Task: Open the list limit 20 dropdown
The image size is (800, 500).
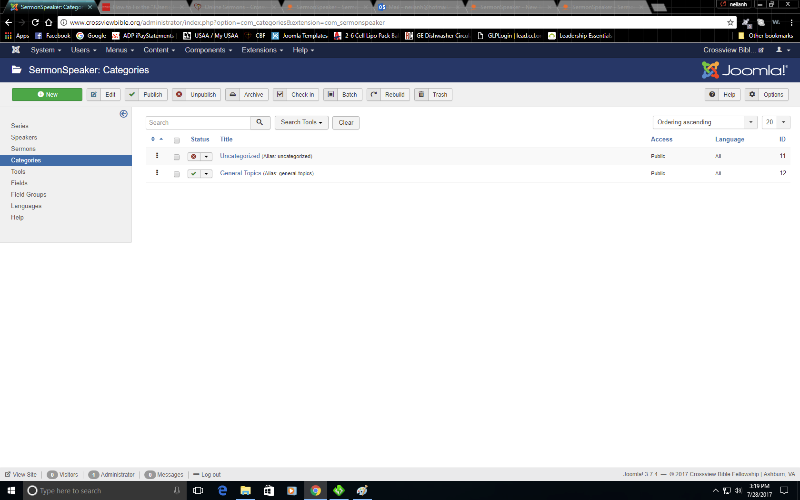Action: [x=776, y=122]
